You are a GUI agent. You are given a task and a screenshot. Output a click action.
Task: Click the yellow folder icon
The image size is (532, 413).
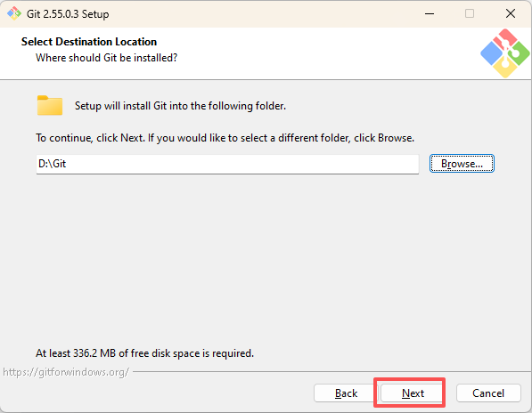click(x=50, y=105)
